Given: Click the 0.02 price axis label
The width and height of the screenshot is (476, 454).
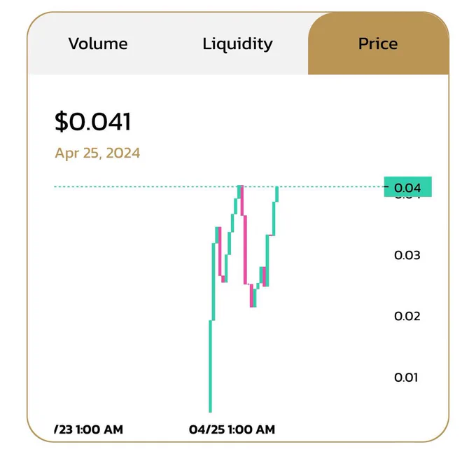Looking at the screenshot, I should tap(407, 317).
